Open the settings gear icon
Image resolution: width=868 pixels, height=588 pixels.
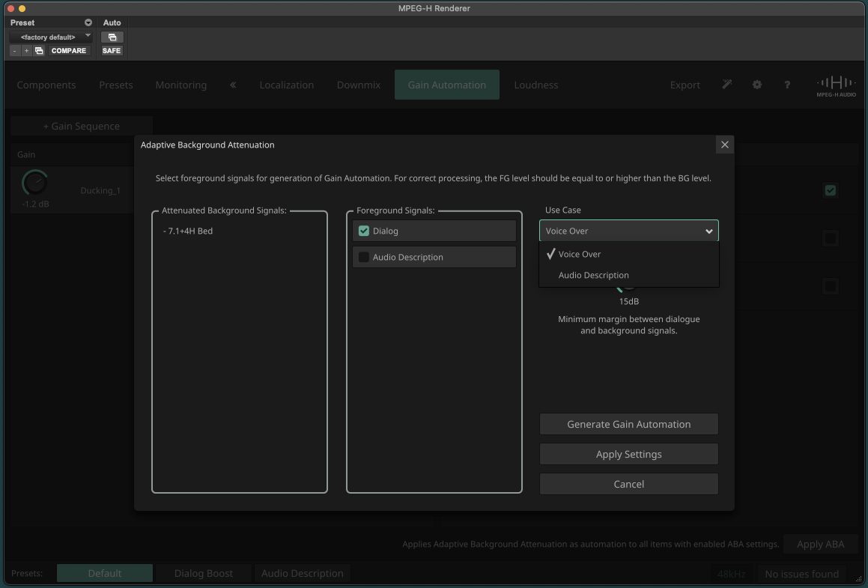756,85
